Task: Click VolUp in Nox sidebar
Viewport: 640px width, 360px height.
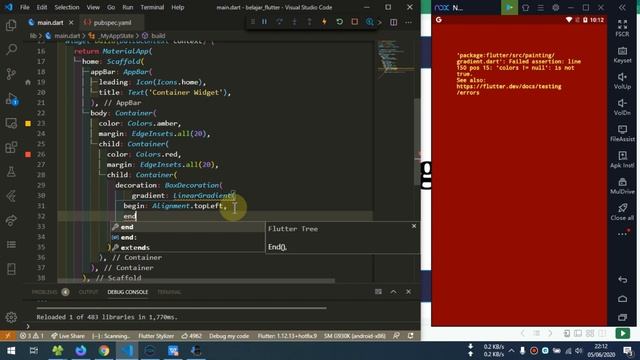Action: click(622, 81)
